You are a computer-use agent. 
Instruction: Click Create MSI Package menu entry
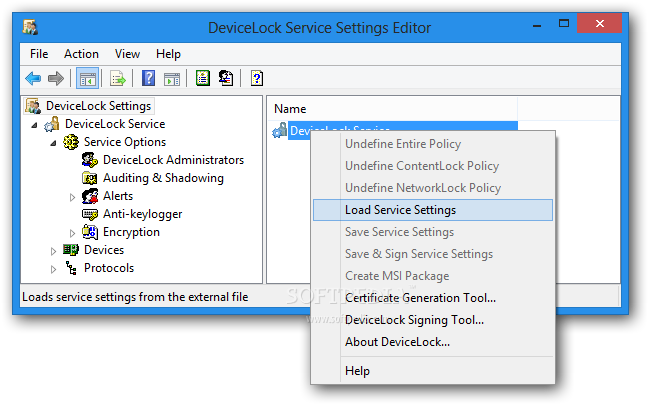pos(433,276)
